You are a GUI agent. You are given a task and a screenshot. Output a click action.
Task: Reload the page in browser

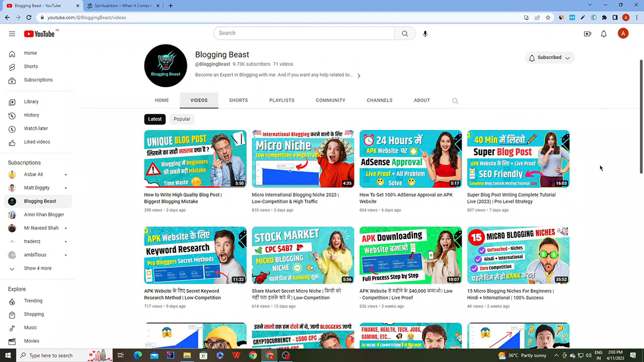coord(29,17)
